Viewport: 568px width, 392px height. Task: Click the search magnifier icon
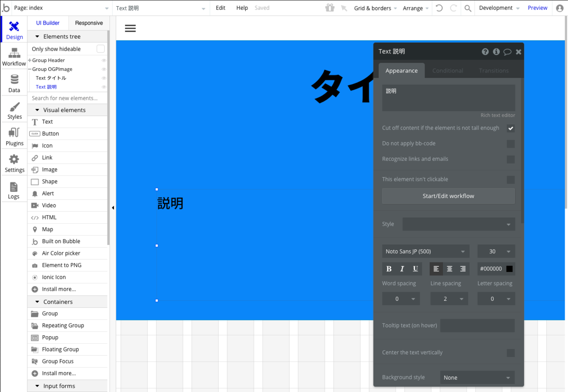468,8
